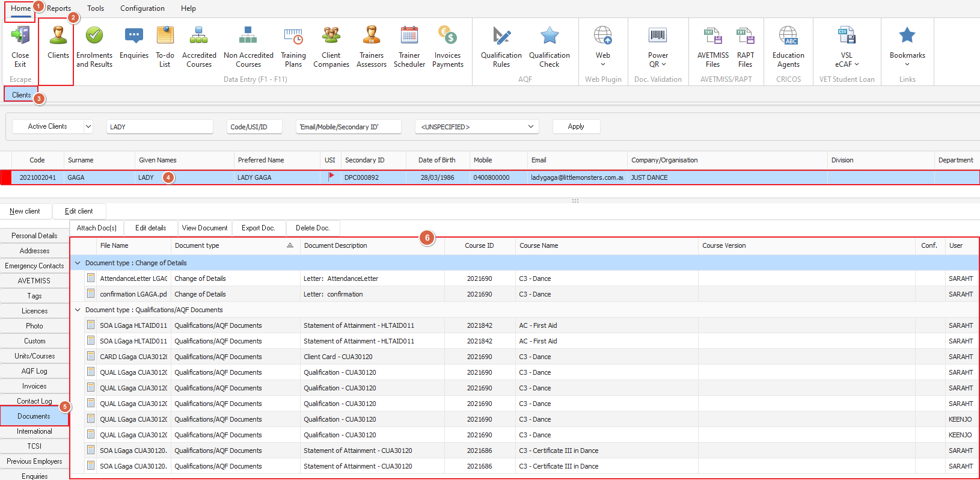The image size is (980, 480).
Task: Open the Reports menu tab
Action: [x=59, y=8]
